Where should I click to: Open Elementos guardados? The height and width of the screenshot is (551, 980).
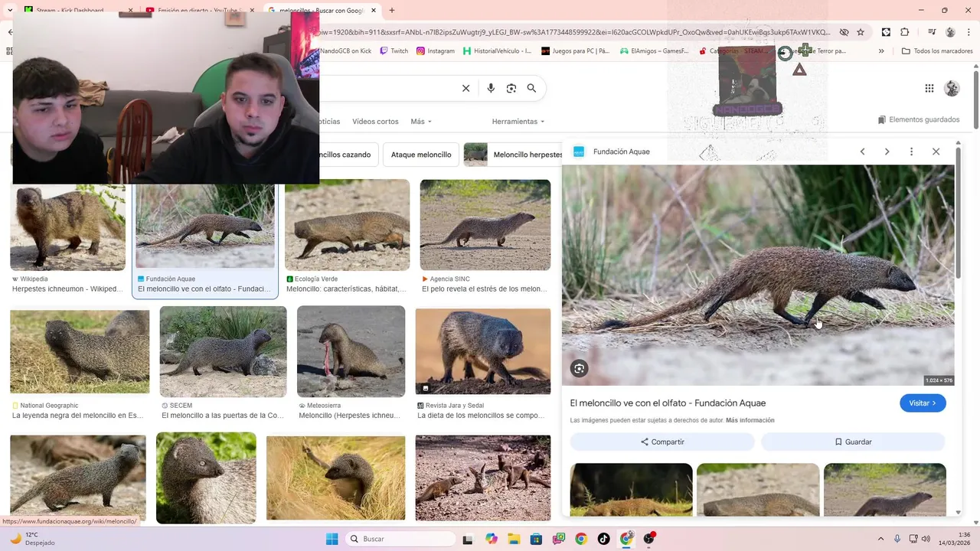[x=919, y=119]
